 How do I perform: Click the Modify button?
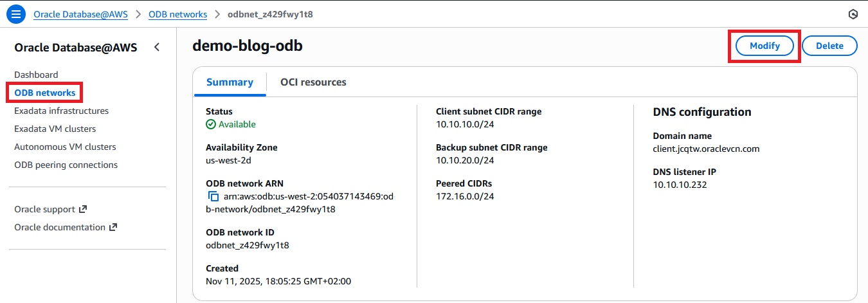[764, 46]
